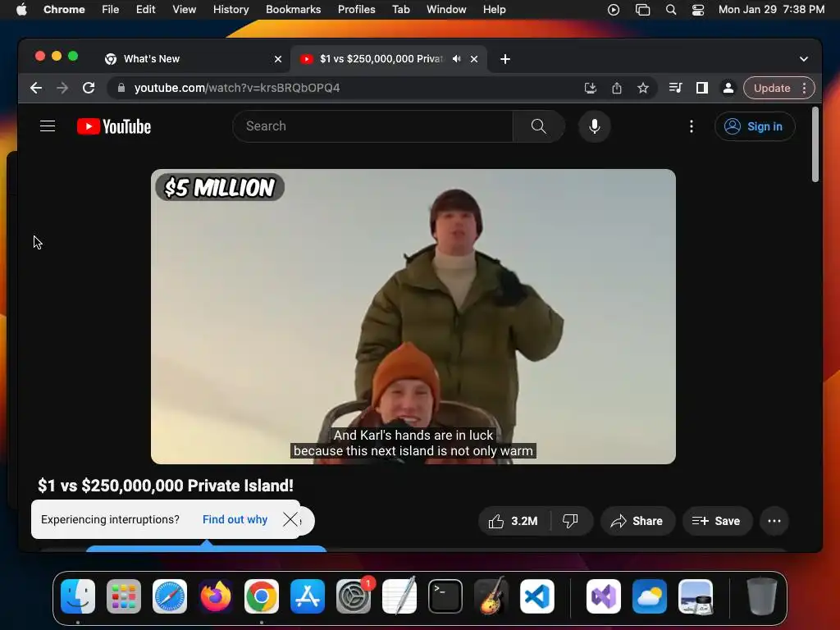Open App Store from the Dock

pos(308,596)
